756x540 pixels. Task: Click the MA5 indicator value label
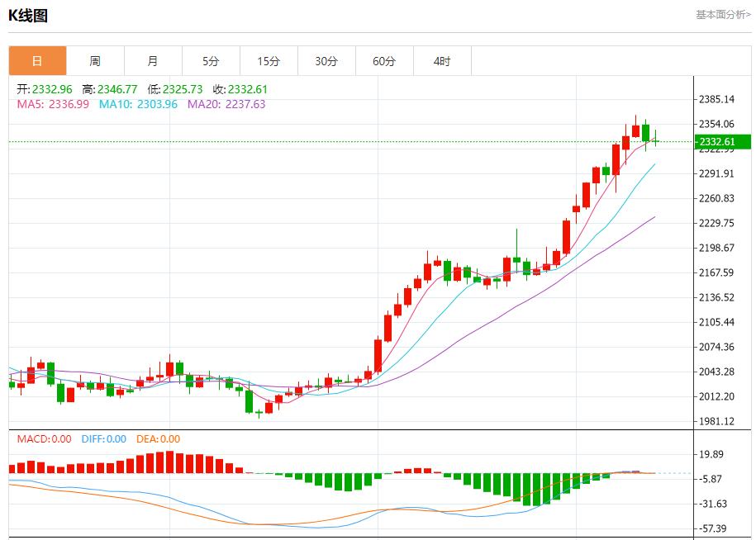click(x=53, y=104)
